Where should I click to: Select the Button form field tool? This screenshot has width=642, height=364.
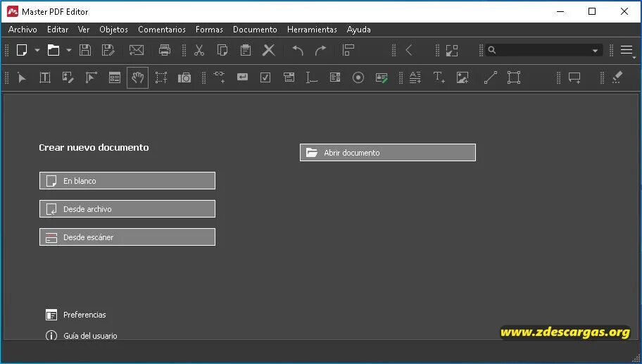point(242,77)
